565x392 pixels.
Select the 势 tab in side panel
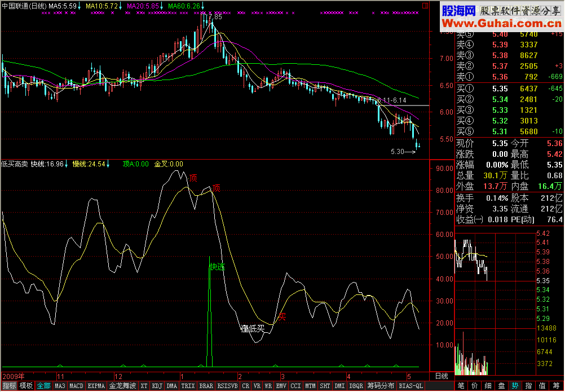coord(515,386)
